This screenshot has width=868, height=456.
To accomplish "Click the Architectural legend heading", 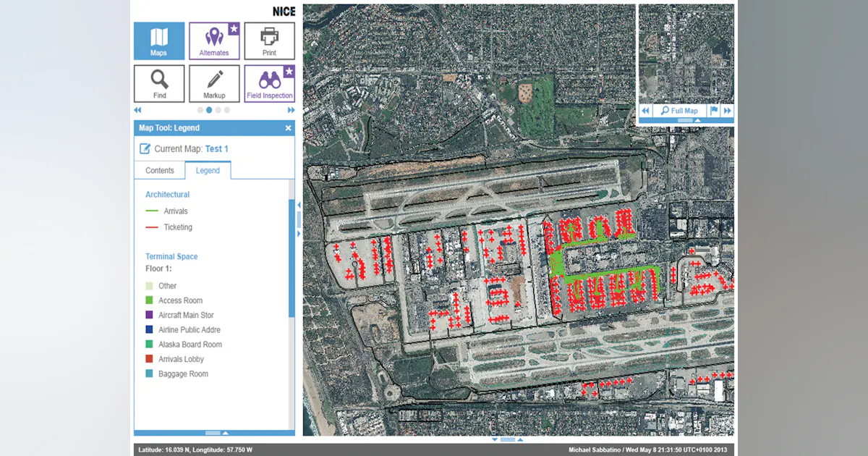I will click(167, 195).
